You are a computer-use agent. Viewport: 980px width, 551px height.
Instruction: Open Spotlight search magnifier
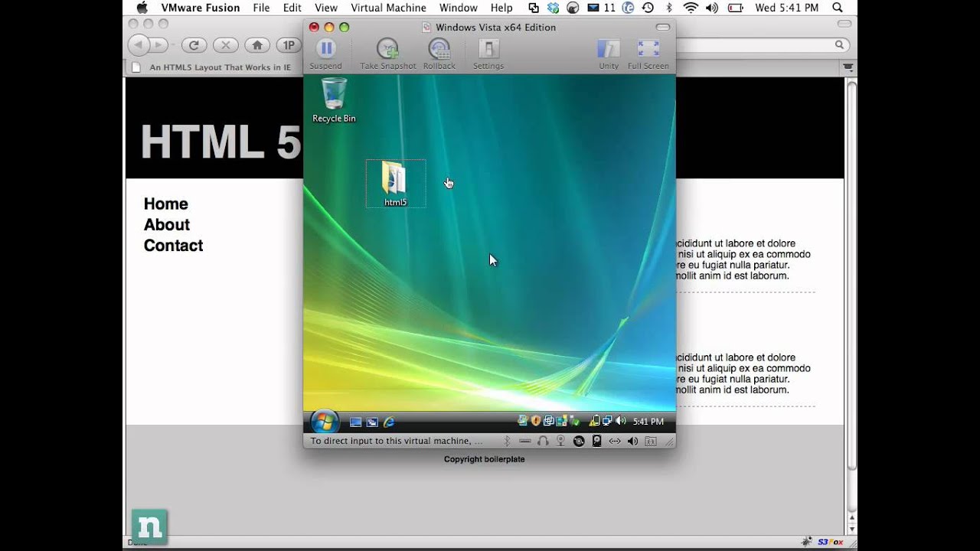click(x=837, y=8)
